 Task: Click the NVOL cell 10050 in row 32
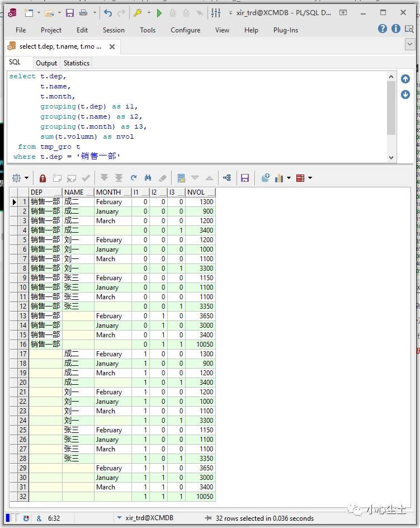tap(200, 496)
